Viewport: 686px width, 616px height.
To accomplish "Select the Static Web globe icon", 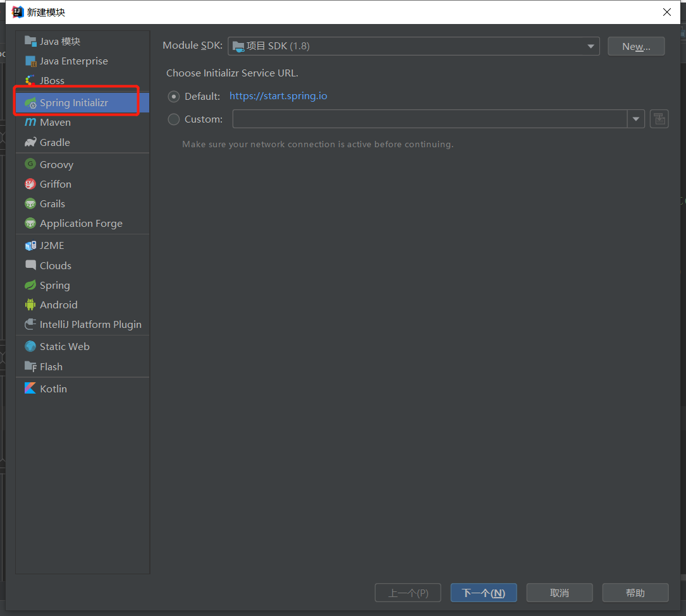I will 30,346.
